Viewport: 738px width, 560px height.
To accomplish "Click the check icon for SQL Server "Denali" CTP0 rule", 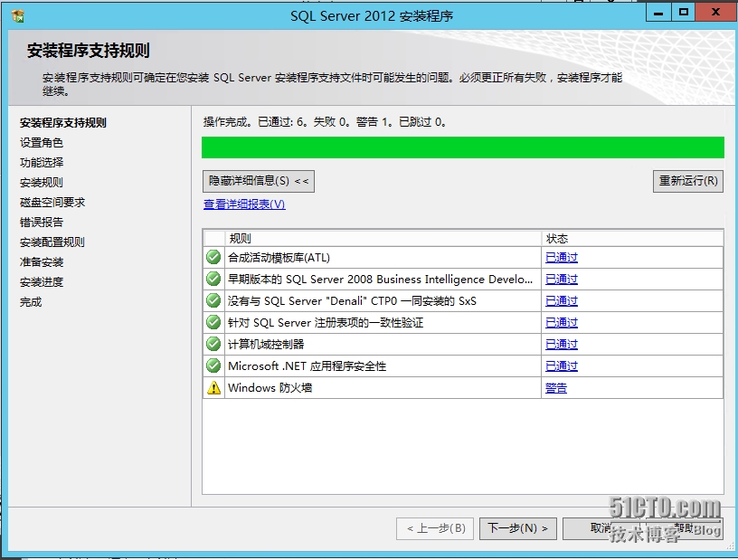I will (213, 300).
